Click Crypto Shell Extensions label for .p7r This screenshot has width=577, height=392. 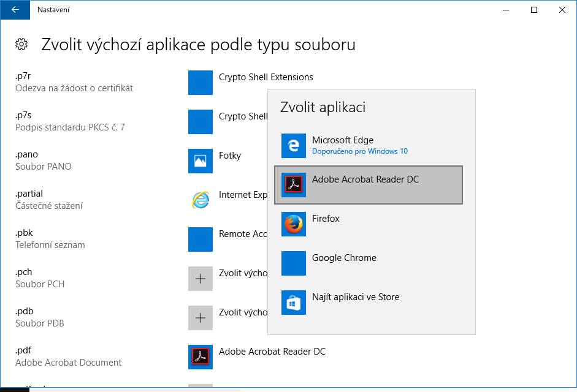(x=266, y=77)
